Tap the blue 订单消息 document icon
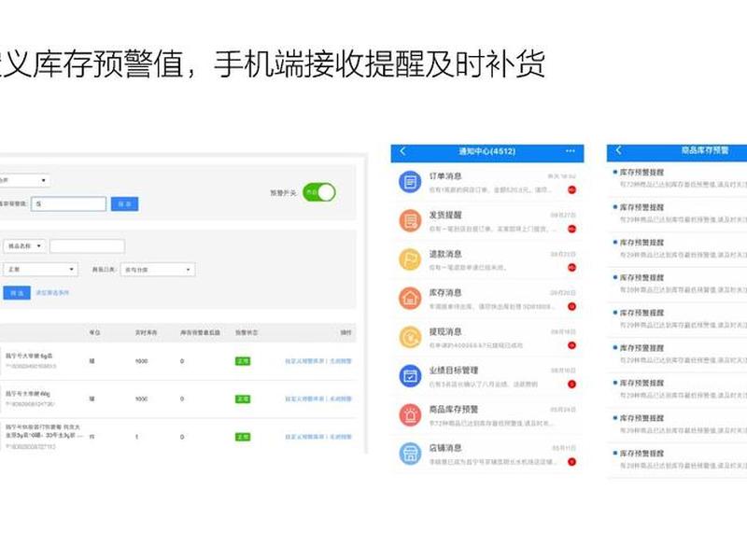The image size is (747, 560). tap(410, 182)
